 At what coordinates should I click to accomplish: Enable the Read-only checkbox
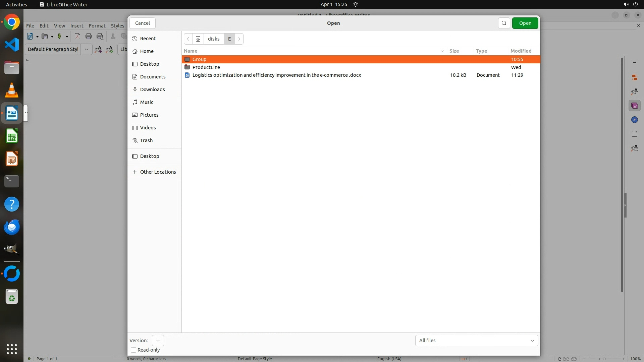(133, 350)
